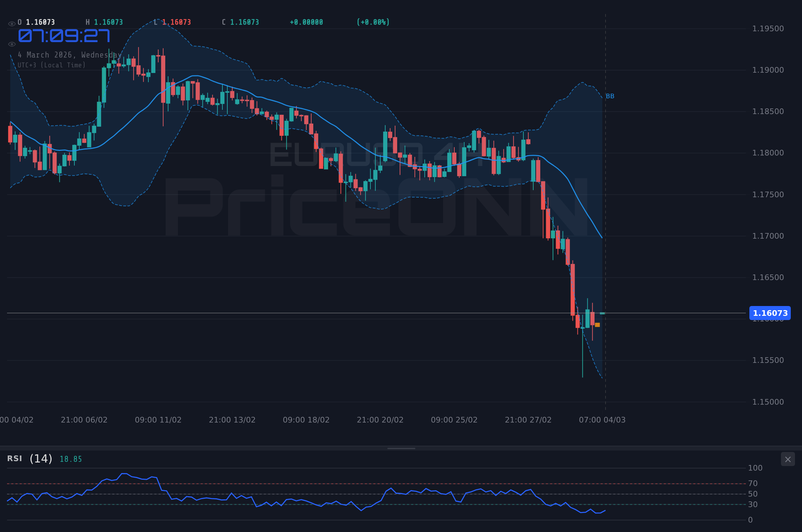Click the current price label 1.16073

pyautogui.click(x=770, y=313)
